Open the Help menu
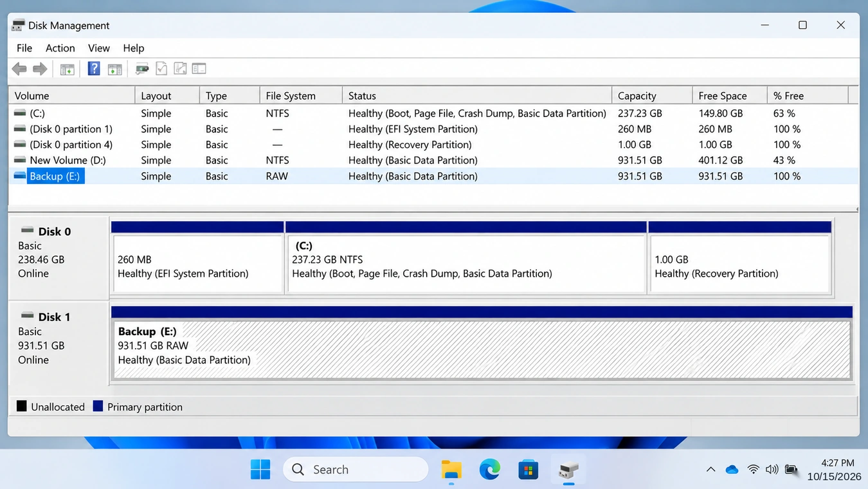 [134, 48]
